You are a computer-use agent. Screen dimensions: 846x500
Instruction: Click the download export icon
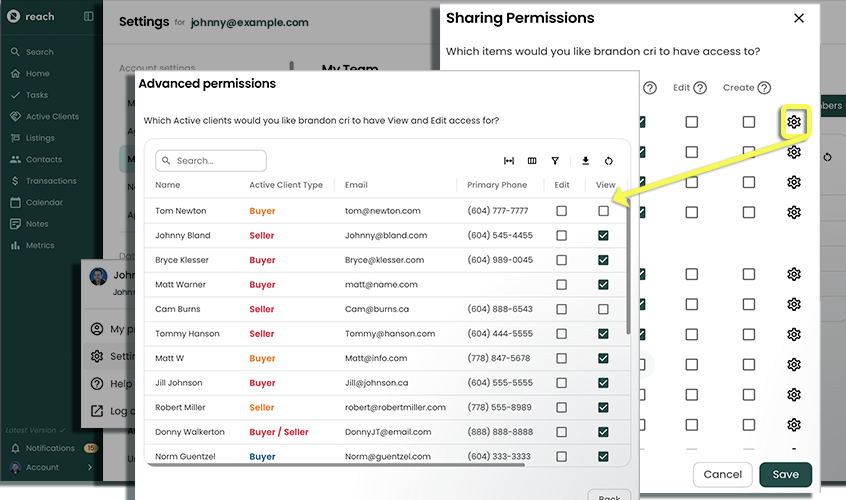tap(585, 161)
